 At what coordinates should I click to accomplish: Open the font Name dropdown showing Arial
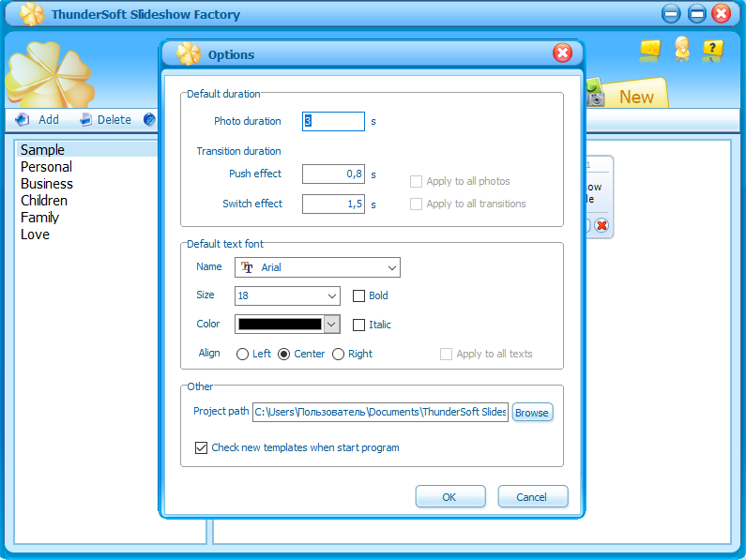pyautogui.click(x=317, y=267)
